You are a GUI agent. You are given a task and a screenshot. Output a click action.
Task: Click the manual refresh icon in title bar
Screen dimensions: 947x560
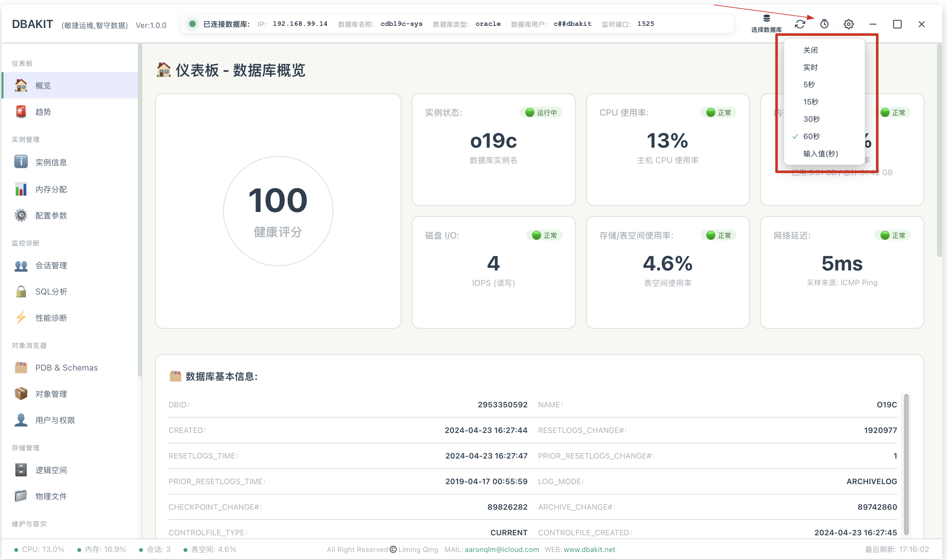pos(800,24)
